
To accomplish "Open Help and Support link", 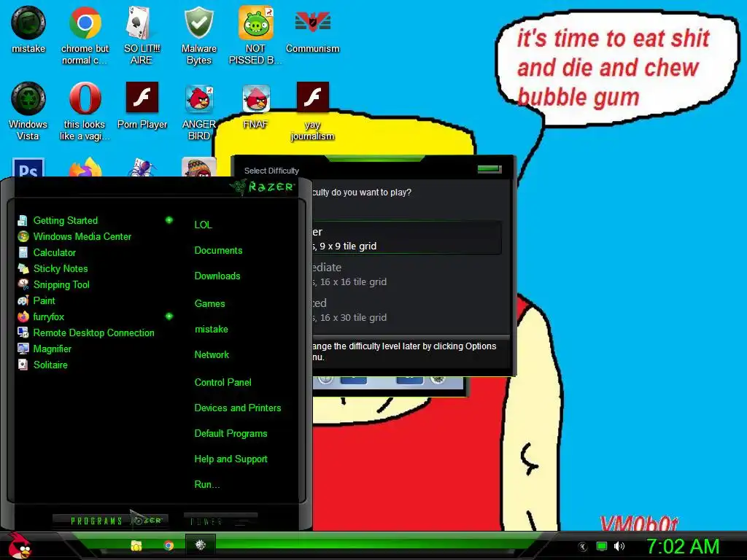I will tap(231, 459).
